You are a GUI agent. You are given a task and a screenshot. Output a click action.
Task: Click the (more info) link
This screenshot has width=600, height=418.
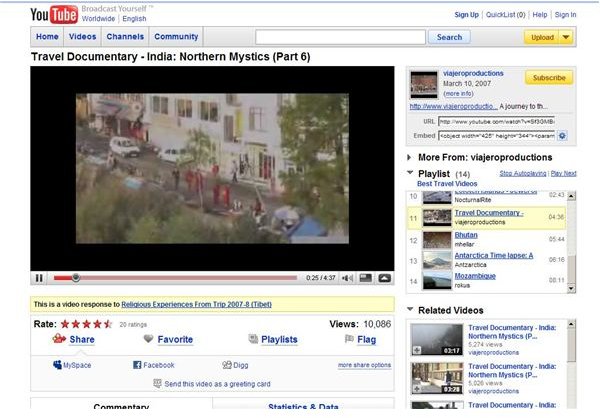(458, 93)
